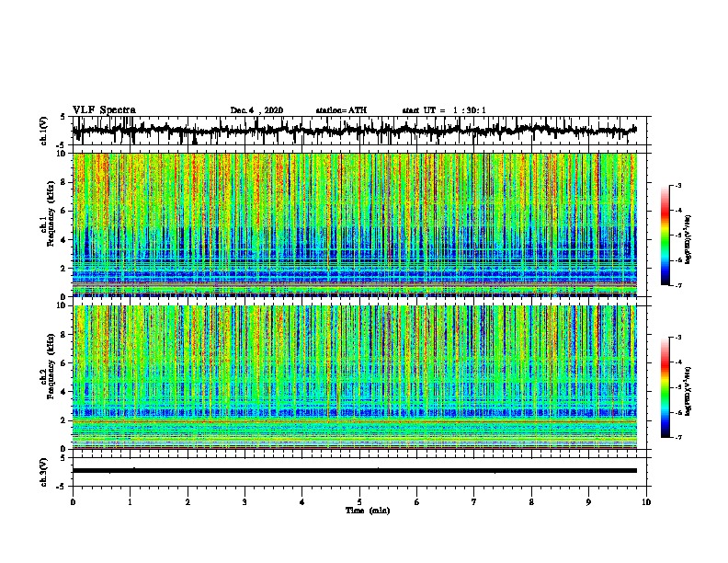Click time axis tick label '4'
This screenshot has width=728, height=563.
(x=302, y=502)
